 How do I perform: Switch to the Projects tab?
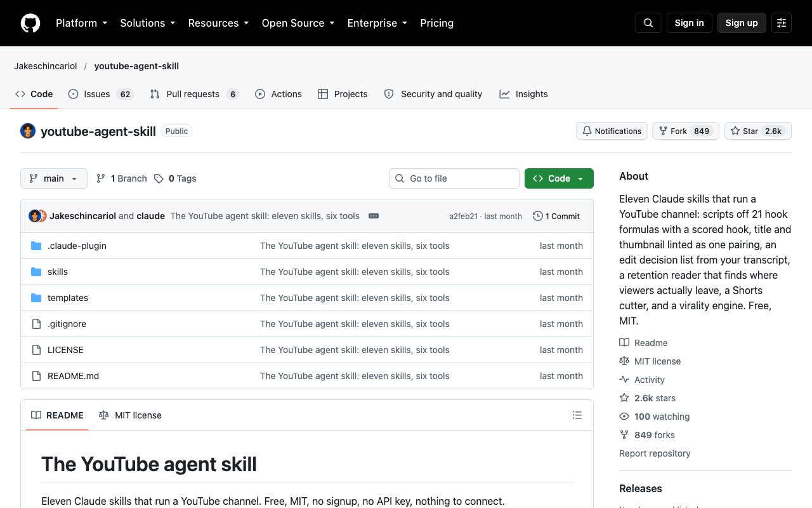point(343,94)
